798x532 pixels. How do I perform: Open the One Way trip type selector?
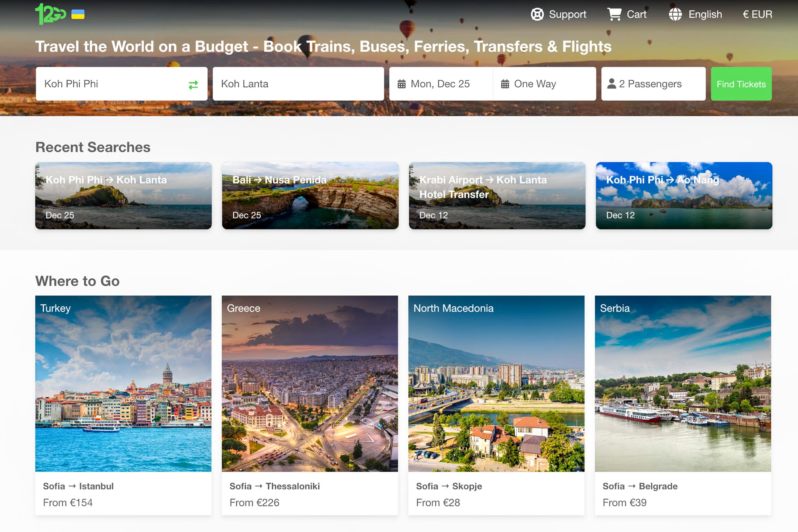click(535, 83)
